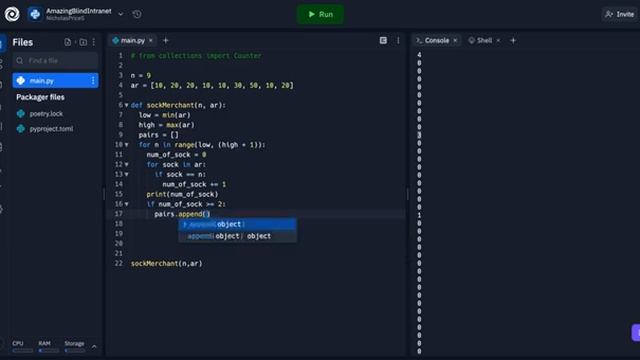Open pyproject.toml from Packager files
640x360 pixels.
tap(51, 129)
